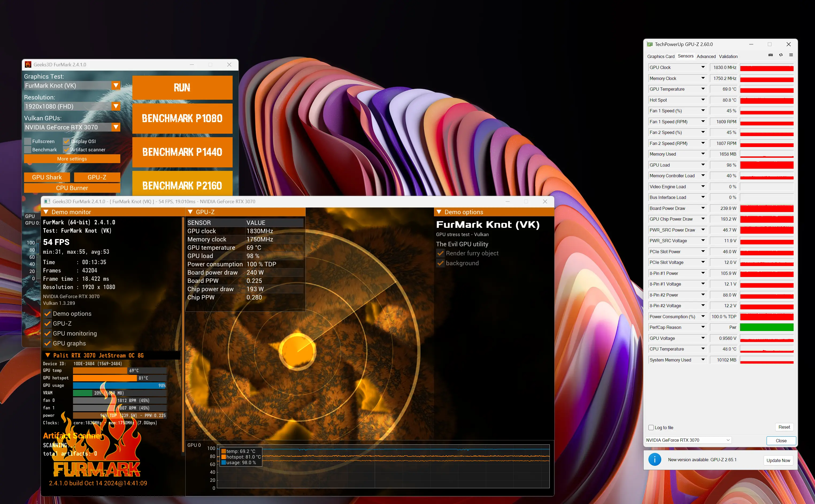Click the Board power draw 240 W row
815x504 pixels.
point(245,272)
